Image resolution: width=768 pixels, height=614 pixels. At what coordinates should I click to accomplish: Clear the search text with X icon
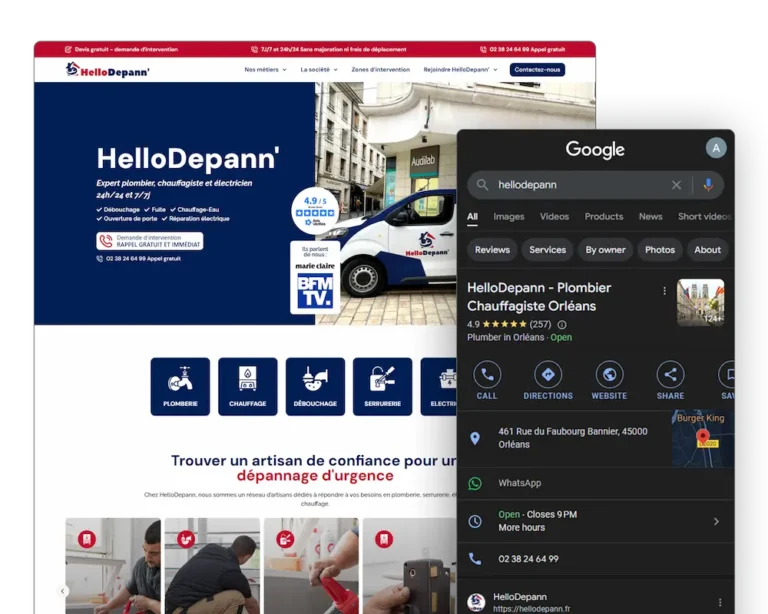pyautogui.click(x=676, y=185)
